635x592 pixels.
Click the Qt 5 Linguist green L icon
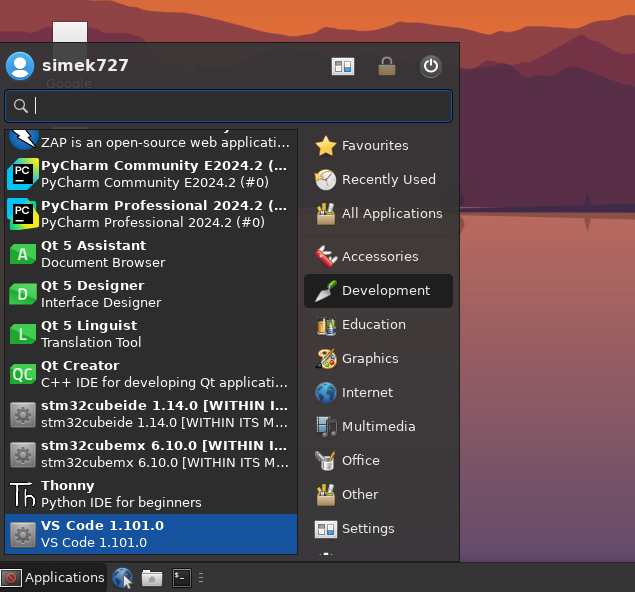coord(23,334)
